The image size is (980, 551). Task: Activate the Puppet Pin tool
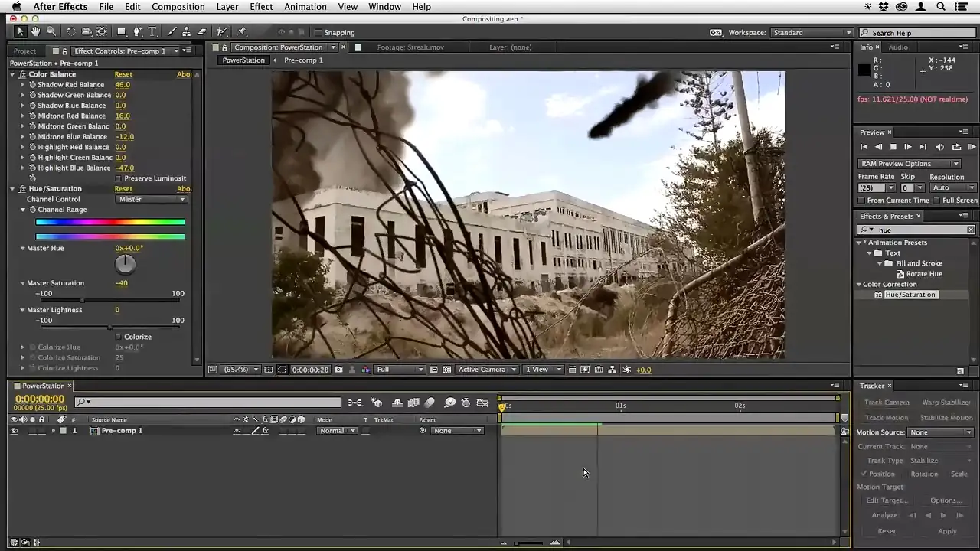coord(242,32)
